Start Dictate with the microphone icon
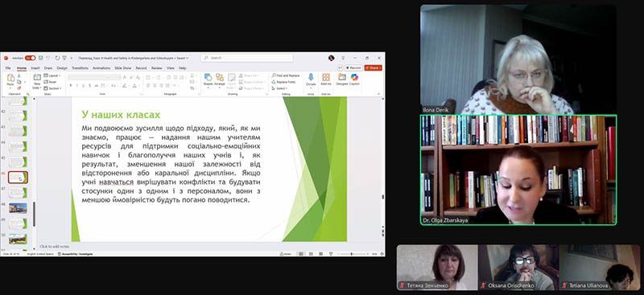The image size is (644, 295). click(311, 80)
